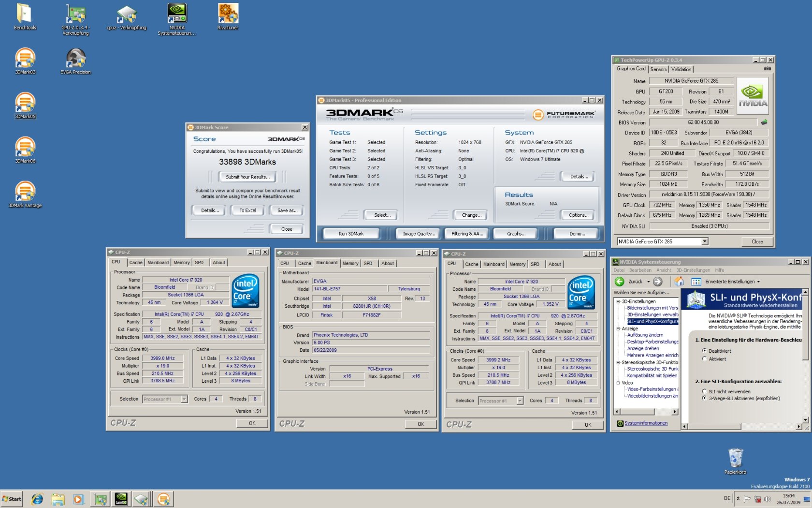Collapse the Video tree node
Viewport: 812px width, 508px height.
618,383
